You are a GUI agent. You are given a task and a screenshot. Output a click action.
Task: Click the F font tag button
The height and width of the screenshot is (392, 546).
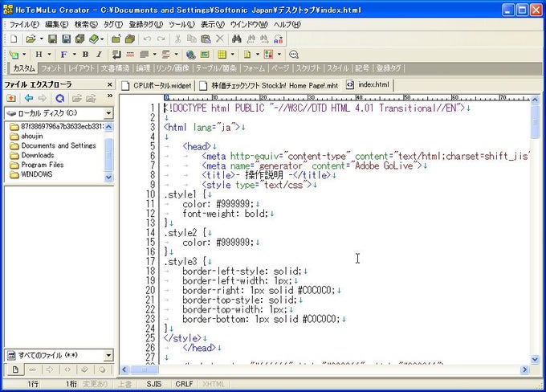coord(63,55)
